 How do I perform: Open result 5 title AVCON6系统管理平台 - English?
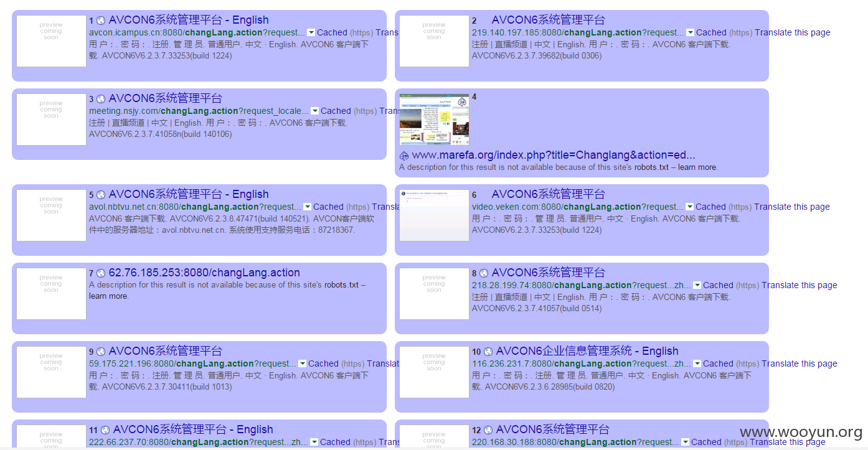189,195
